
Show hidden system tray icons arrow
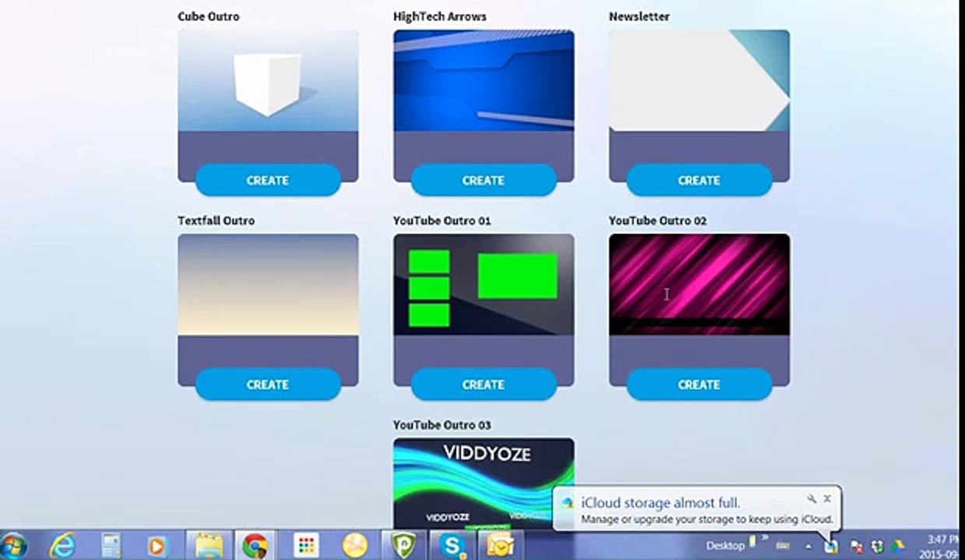pos(809,547)
